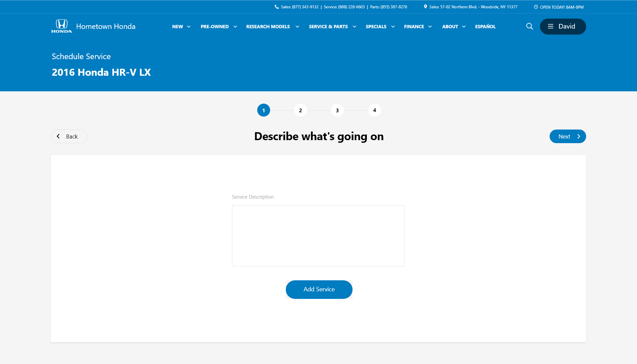The image size is (637, 364).
Task: Call Parts number (855) 387-8276
Action: point(388,7)
